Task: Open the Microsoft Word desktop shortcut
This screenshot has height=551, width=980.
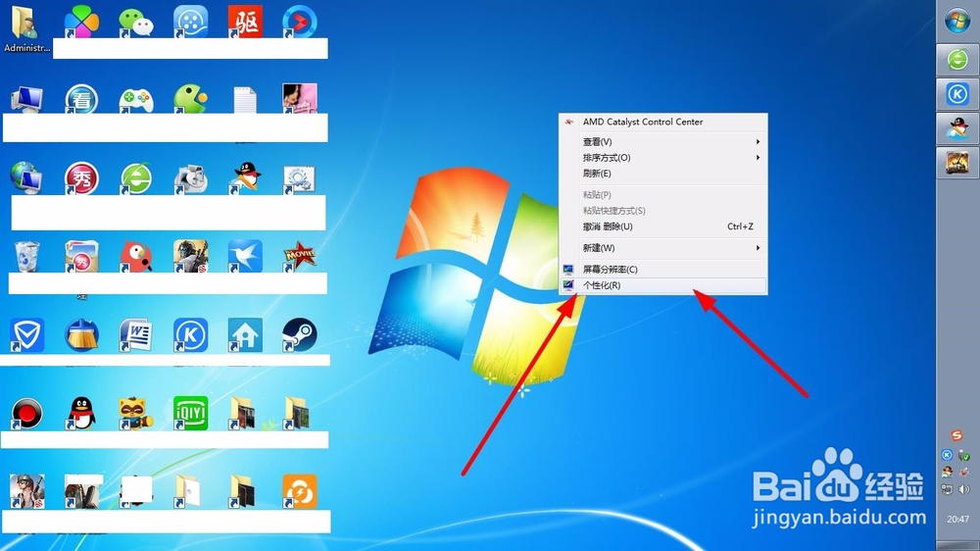Action: (x=135, y=334)
